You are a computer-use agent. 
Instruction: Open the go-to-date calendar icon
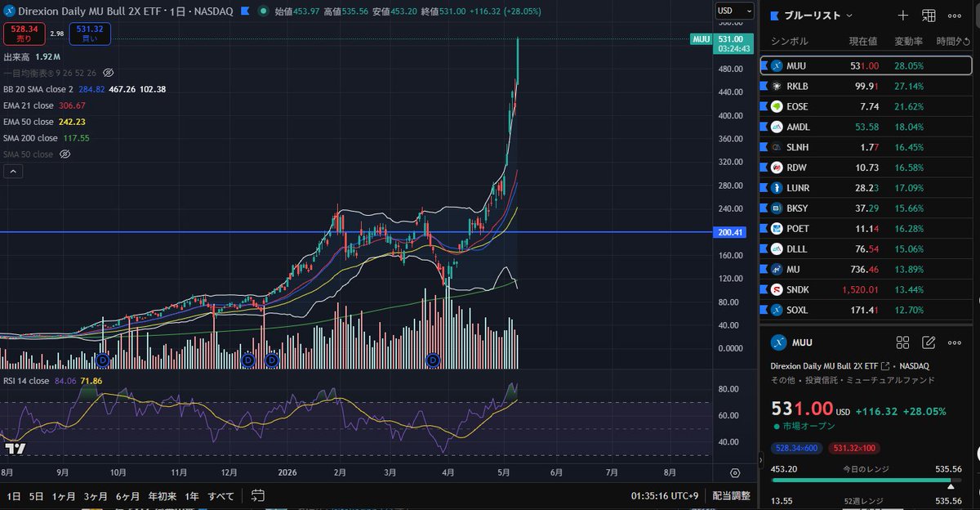tap(258, 495)
